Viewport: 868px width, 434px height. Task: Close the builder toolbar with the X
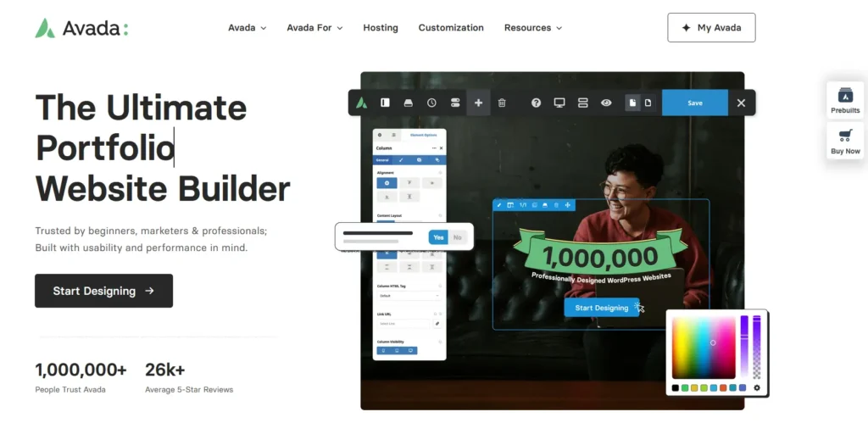click(x=741, y=103)
